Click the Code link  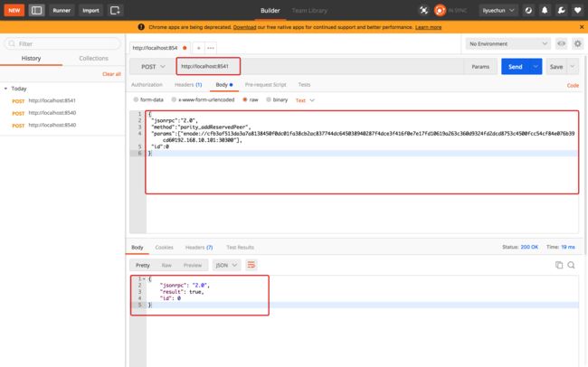click(x=573, y=86)
